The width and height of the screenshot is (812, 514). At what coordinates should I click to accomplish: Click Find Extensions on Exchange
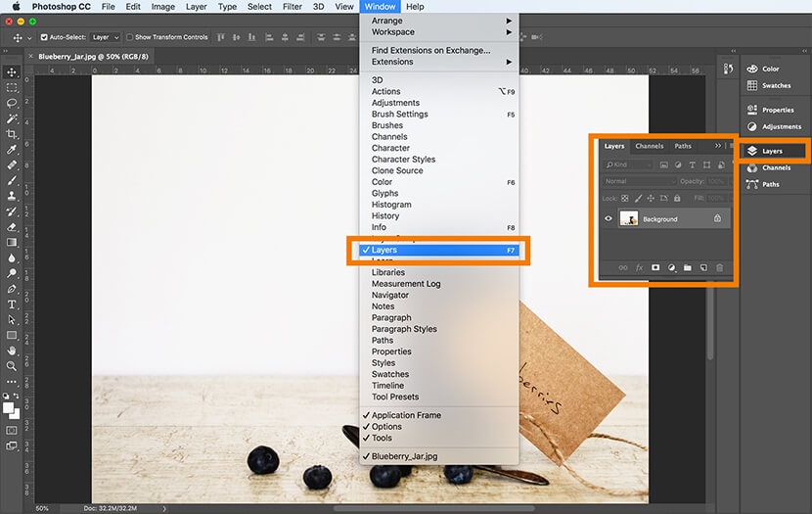pyautogui.click(x=430, y=50)
